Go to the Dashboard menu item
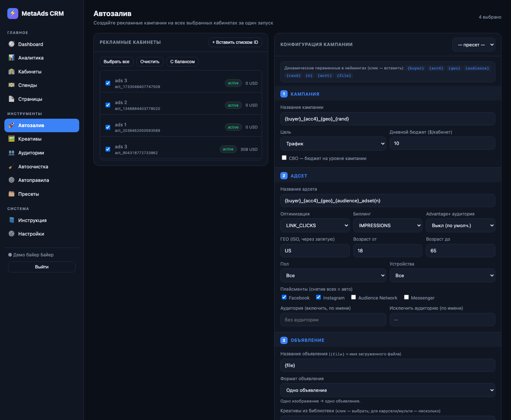 pyautogui.click(x=42, y=44)
